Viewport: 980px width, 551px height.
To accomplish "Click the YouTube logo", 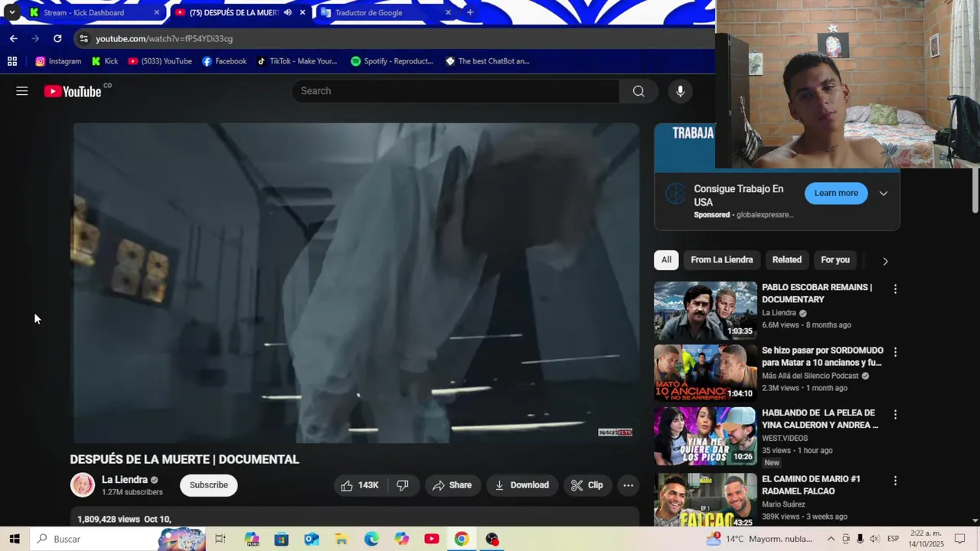I will pyautogui.click(x=73, y=92).
